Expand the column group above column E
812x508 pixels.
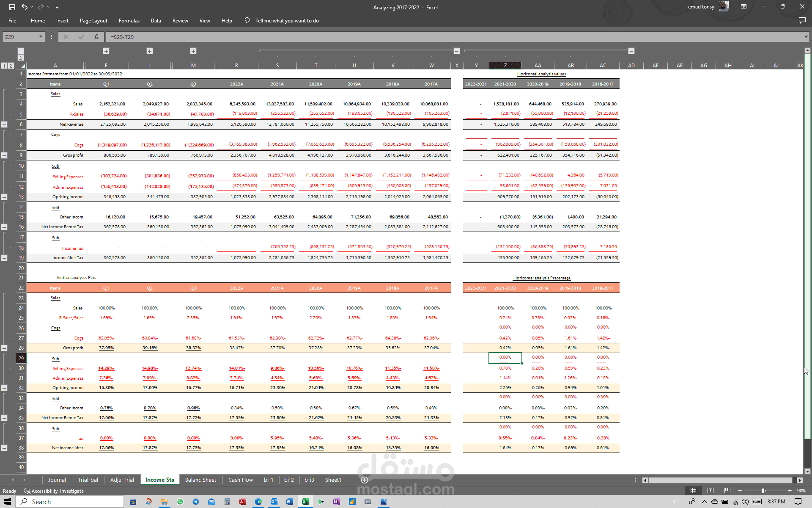click(x=106, y=51)
